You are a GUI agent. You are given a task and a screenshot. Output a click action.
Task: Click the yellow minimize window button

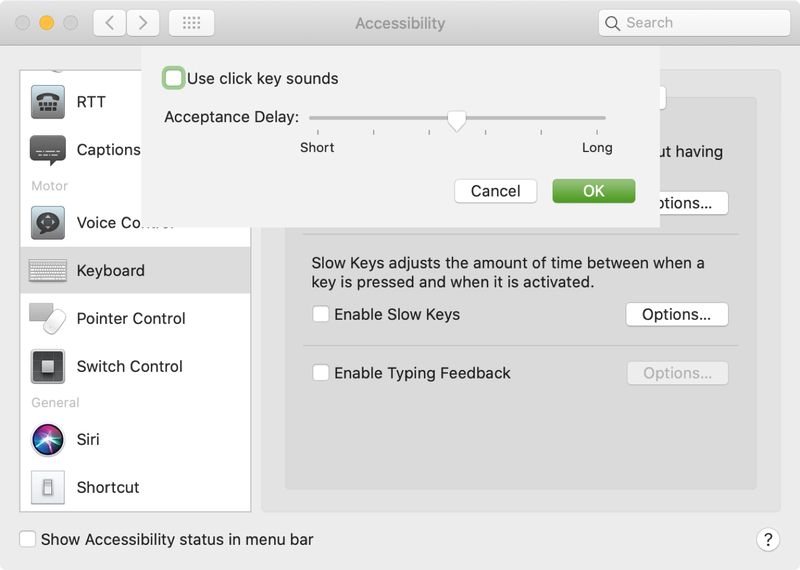coord(46,23)
